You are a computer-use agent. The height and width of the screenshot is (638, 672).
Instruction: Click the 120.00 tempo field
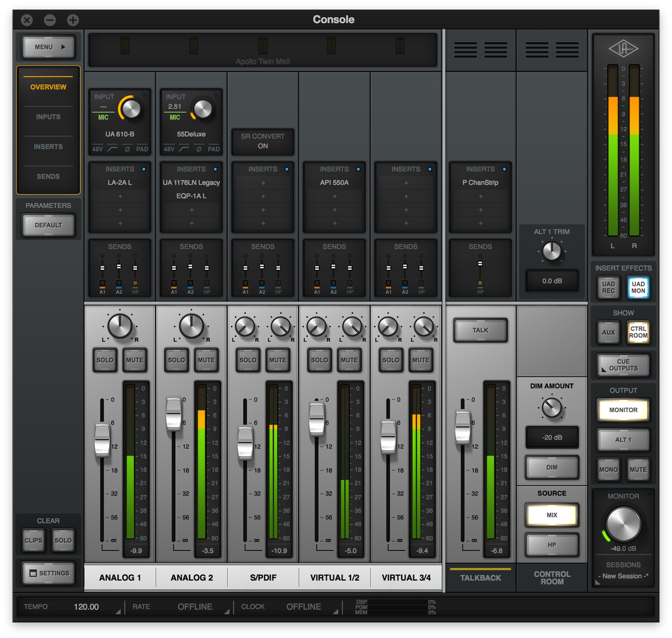coord(86,606)
